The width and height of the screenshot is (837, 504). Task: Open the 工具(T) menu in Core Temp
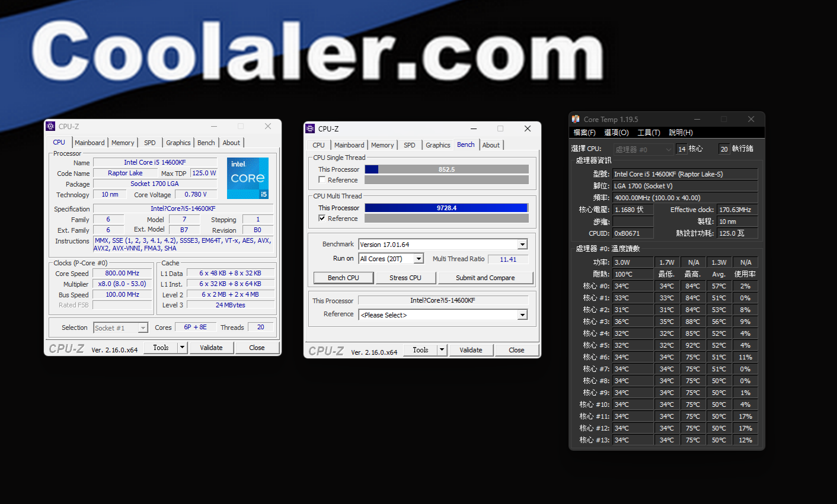(648, 133)
